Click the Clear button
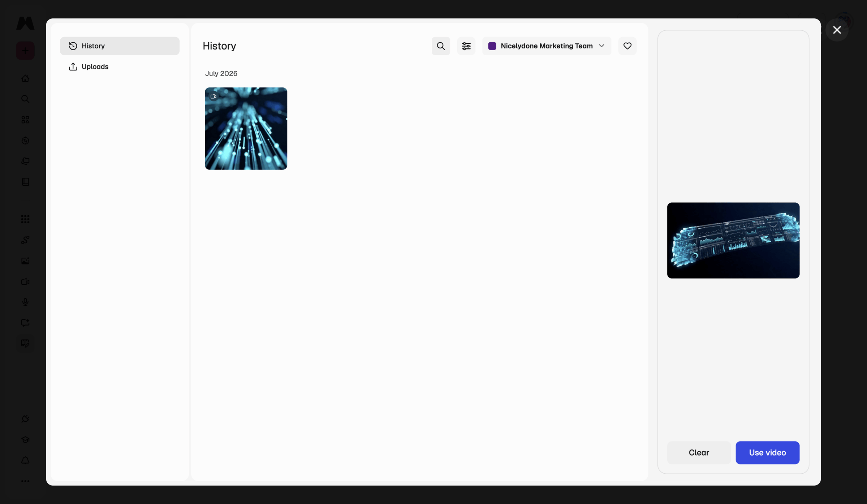The image size is (867, 504). (699, 452)
